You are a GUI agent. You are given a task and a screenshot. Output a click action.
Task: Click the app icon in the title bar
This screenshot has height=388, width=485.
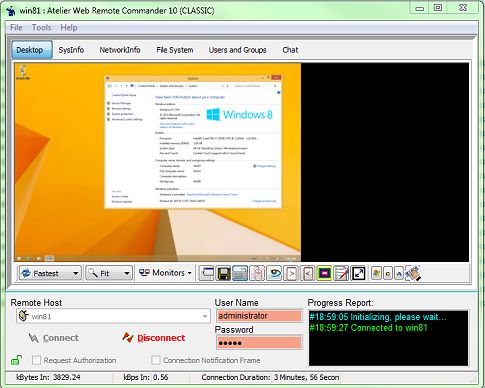pos(11,10)
